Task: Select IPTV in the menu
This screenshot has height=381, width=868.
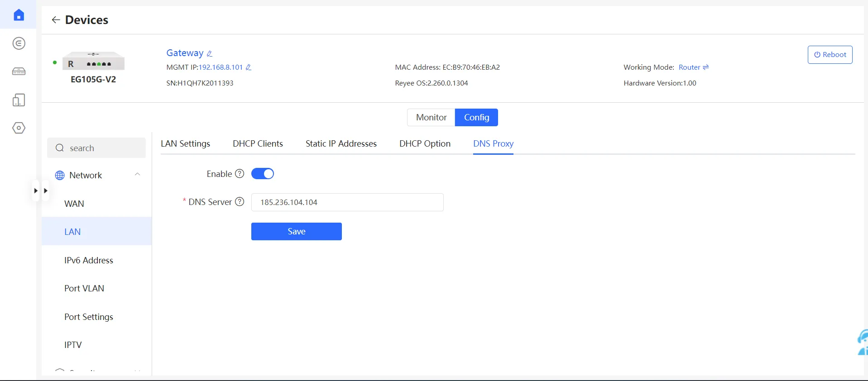Action: pyautogui.click(x=96, y=345)
